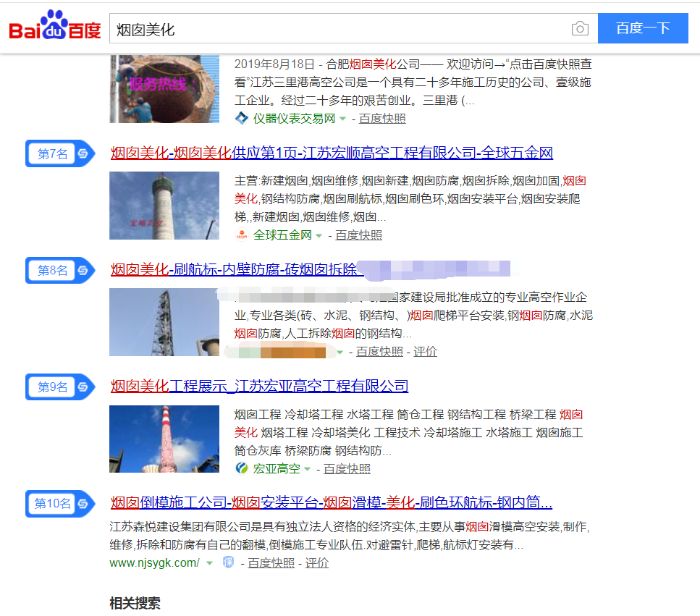Viewport: 700px width, 616px height.
Task: Open 百度快照 for the 8th result
Action: tap(379, 352)
